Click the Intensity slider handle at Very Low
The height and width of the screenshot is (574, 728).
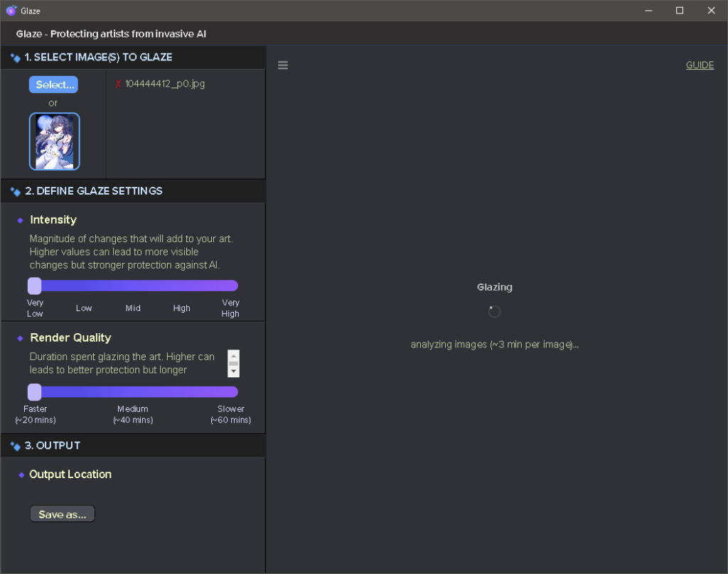pyautogui.click(x=34, y=286)
